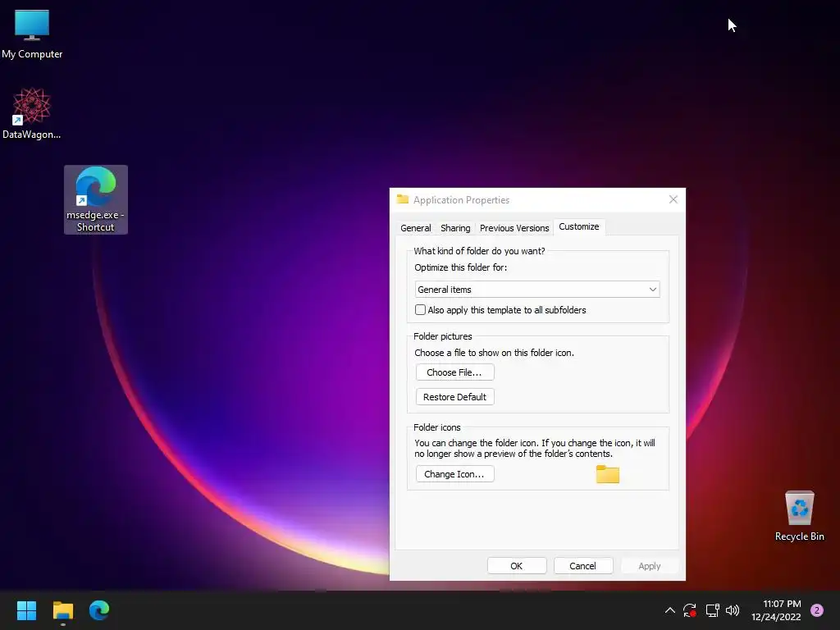Viewport: 840px width, 630px height.
Task: Open the Previous Versions tab
Action: [x=514, y=228]
